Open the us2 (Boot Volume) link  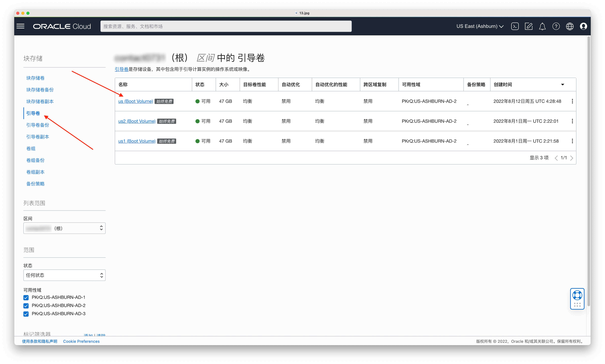[x=137, y=121]
